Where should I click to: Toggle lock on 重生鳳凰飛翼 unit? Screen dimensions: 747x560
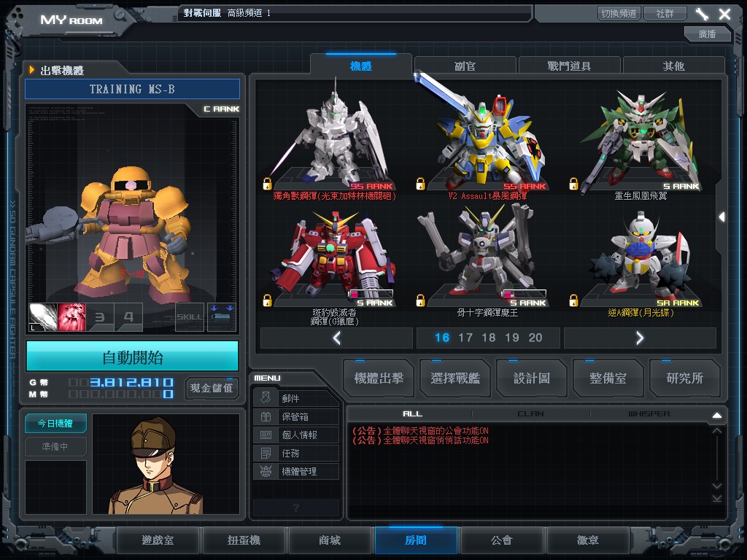(x=573, y=183)
